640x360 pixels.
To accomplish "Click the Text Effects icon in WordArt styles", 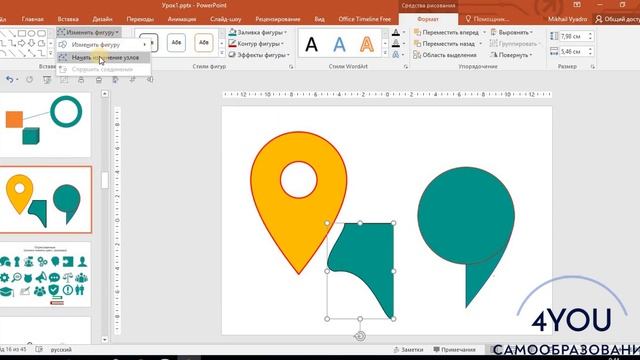I will (x=396, y=55).
